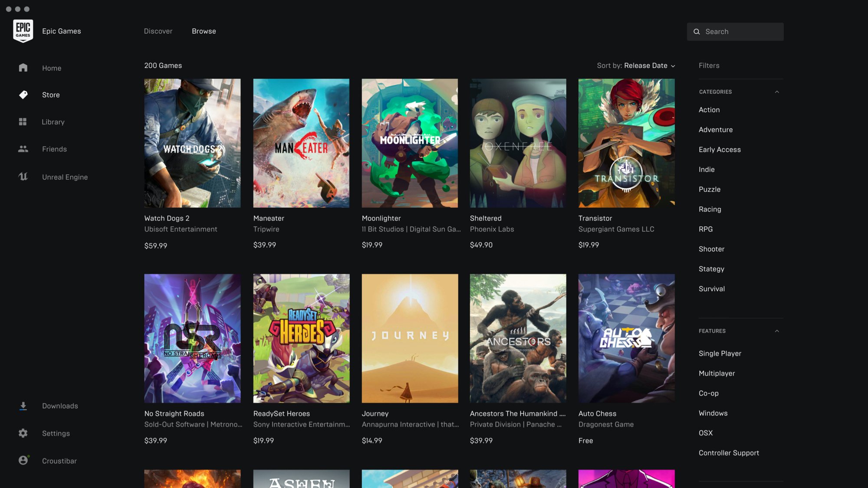Filter by Puzzle category
Screen dimensions: 868x488
[710, 190]
